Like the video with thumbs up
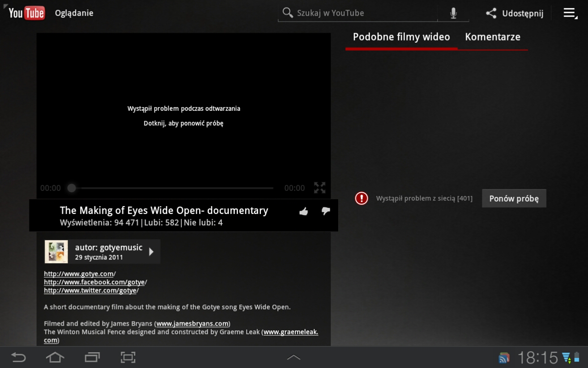 pyautogui.click(x=304, y=211)
